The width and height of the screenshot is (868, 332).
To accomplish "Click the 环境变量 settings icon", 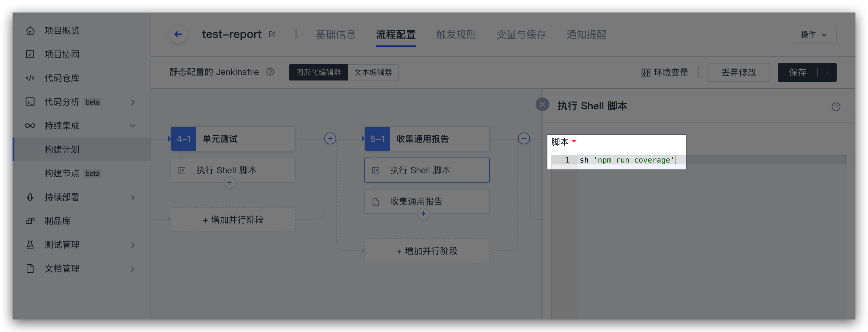I will (x=646, y=73).
